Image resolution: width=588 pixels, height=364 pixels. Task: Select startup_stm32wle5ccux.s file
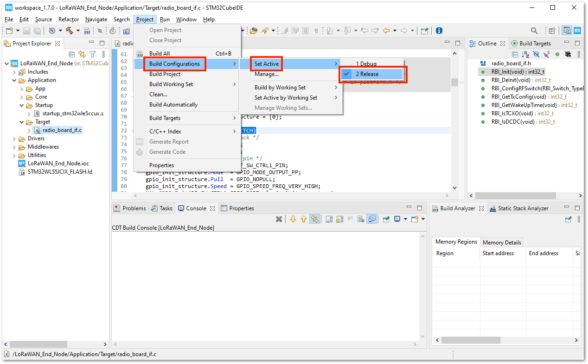[x=69, y=113]
